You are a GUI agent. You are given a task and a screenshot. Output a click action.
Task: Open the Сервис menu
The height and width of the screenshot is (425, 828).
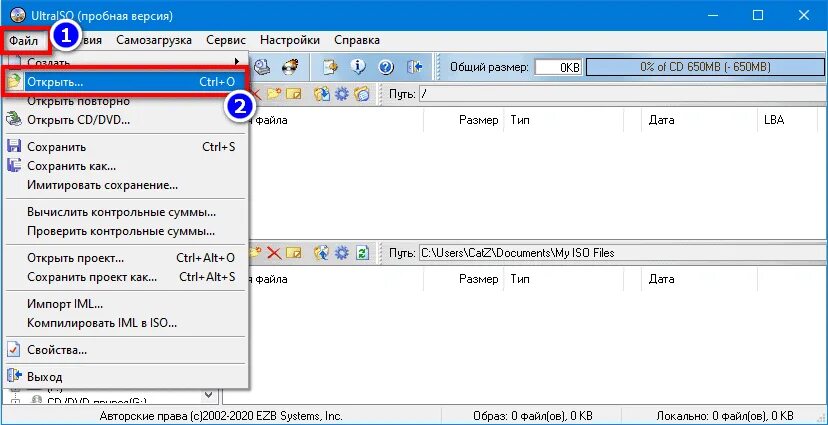(226, 40)
